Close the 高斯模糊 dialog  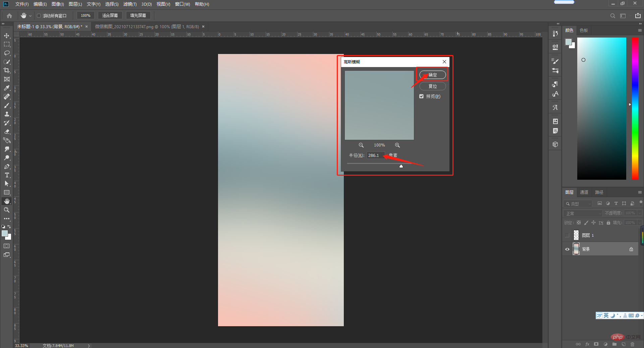tap(444, 62)
